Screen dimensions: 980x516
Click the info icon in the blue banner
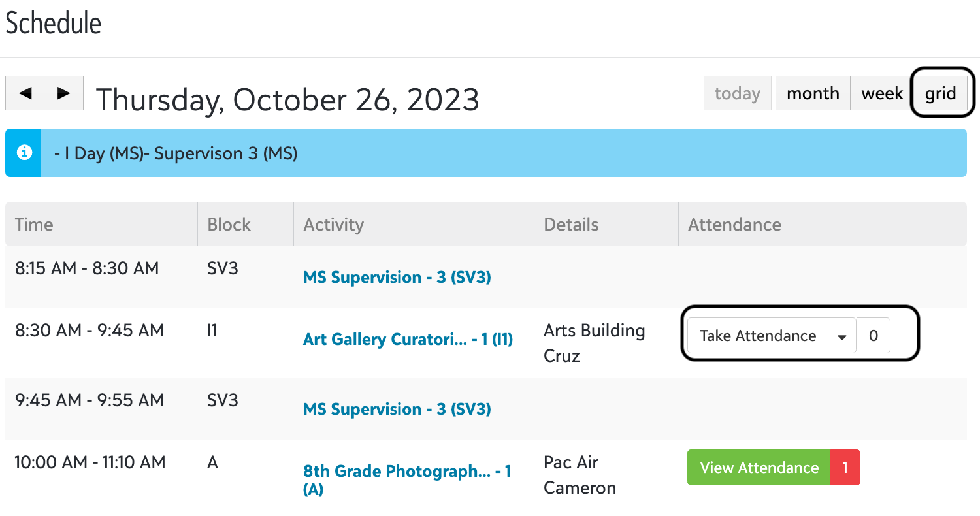[x=24, y=153]
